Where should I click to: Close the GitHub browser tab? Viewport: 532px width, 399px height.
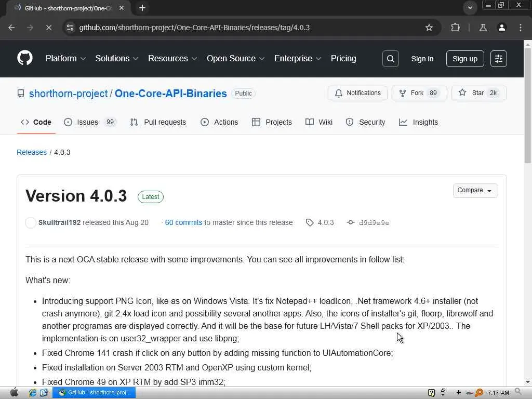(122, 8)
